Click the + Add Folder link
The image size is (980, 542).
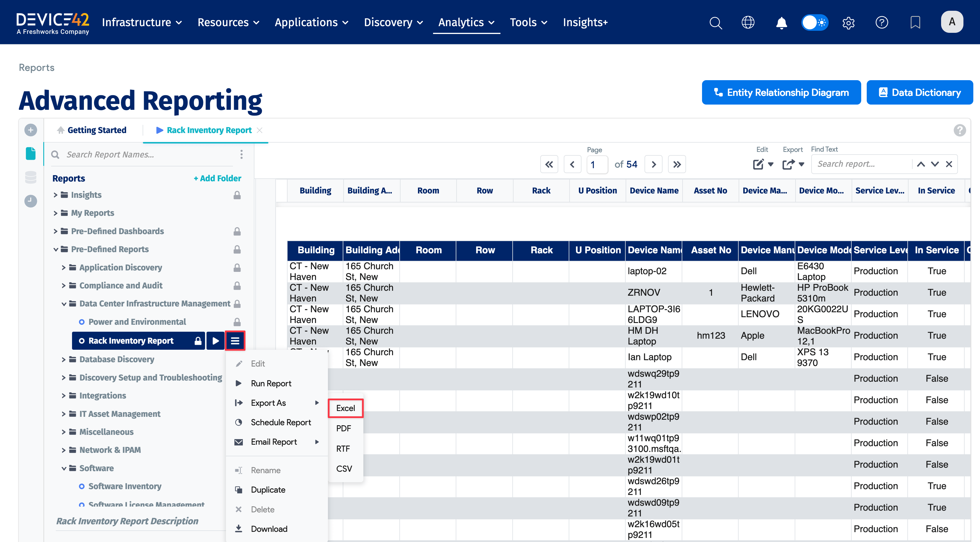pos(217,178)
